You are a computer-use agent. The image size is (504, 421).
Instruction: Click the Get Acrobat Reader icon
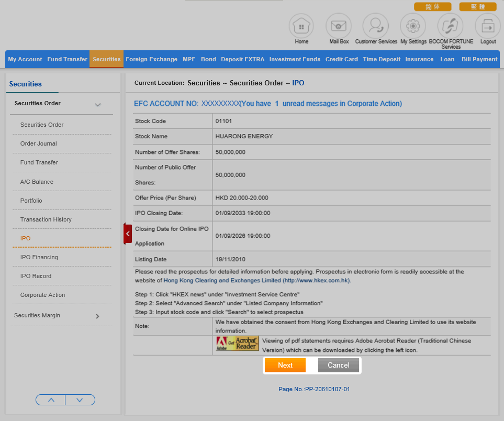pos(237,344)
